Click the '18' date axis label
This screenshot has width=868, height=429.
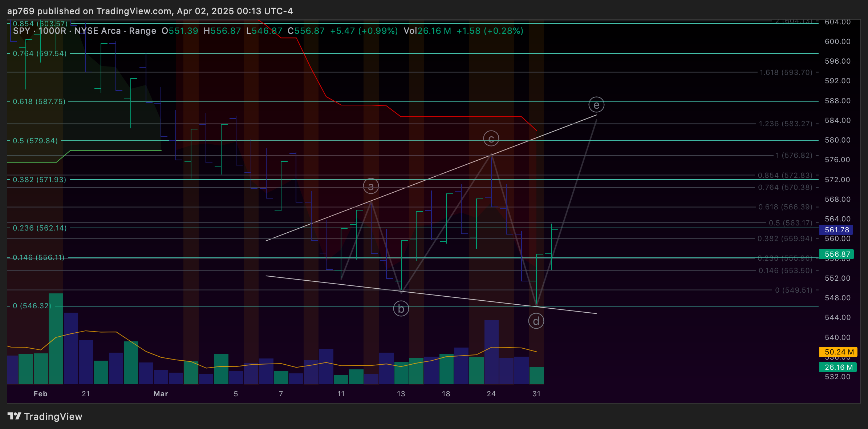(446, 394)
